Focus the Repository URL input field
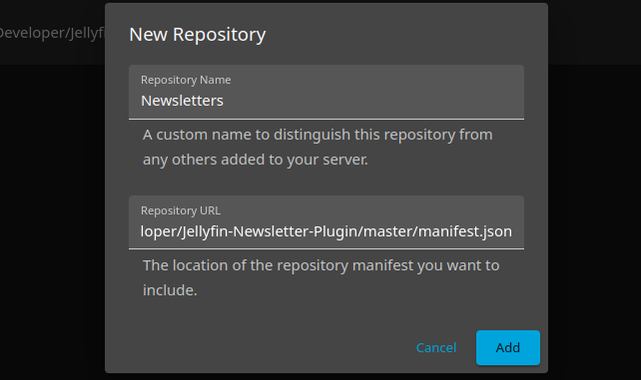The image size is (641, 380). click(x=326, y=223)
